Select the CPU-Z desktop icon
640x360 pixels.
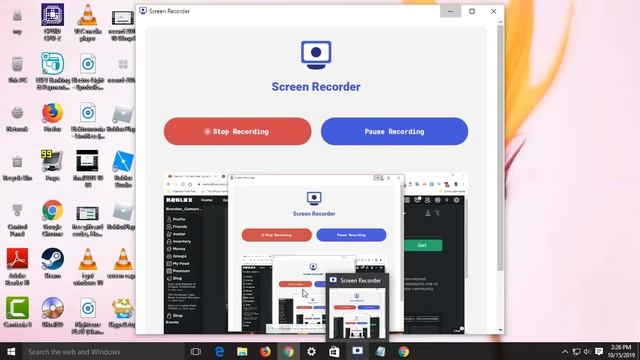(52, 22)
